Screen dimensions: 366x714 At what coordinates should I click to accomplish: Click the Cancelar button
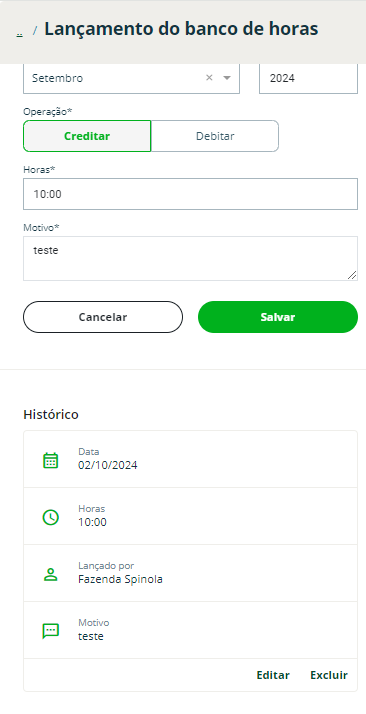[x=103, y=317]
